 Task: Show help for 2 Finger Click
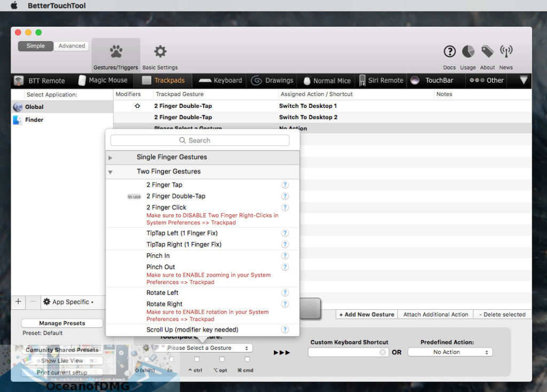pos(285,208)
